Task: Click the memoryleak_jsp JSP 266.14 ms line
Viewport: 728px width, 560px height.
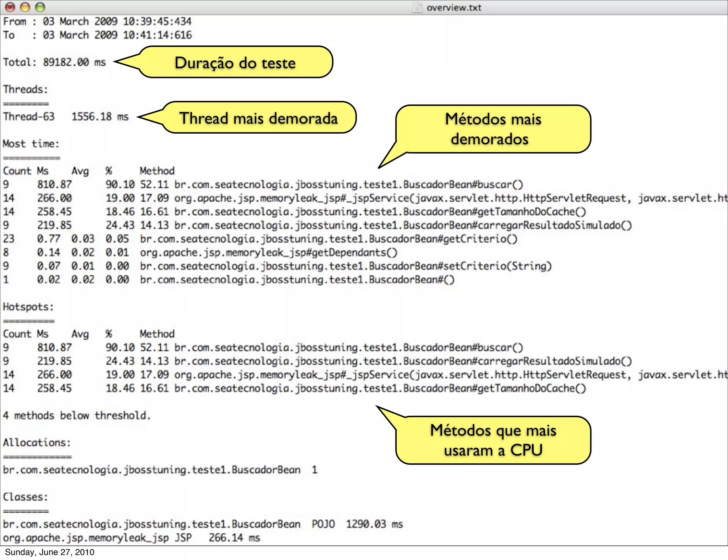Action: pyautogui.click(x=132, y=538)
